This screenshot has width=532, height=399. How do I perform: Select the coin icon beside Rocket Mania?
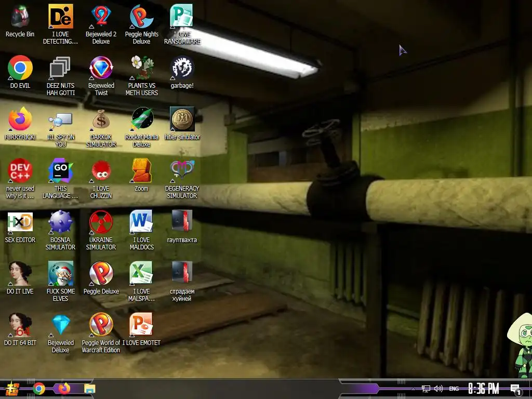pos(182,119)
